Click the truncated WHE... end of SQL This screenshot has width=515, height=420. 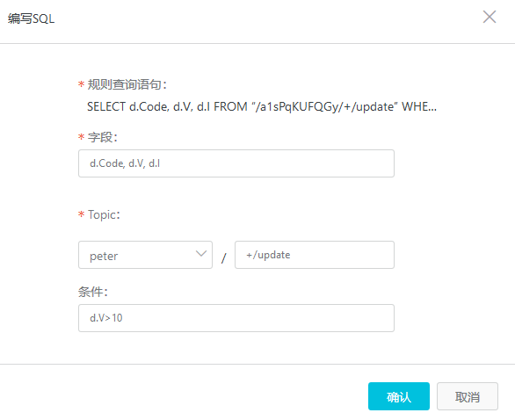pyautogui.click(x=419, y=106)
